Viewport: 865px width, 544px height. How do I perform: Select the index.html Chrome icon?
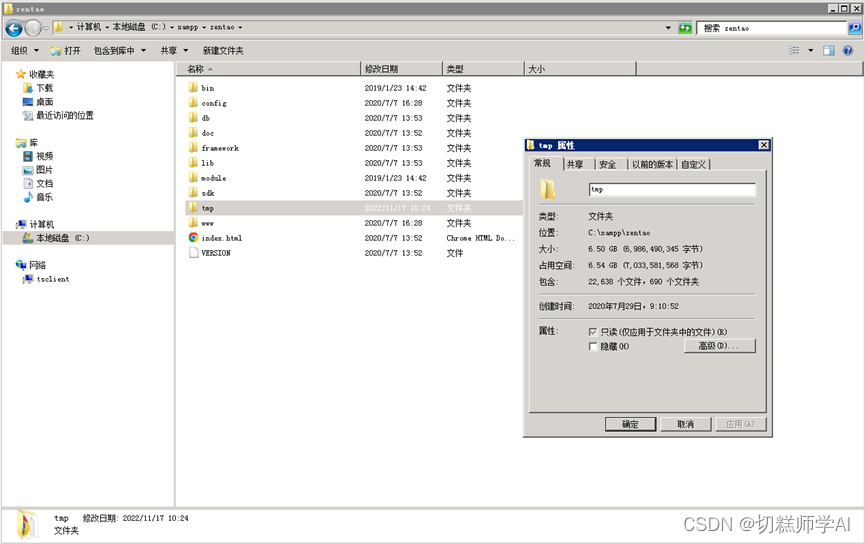pos(193,237)
